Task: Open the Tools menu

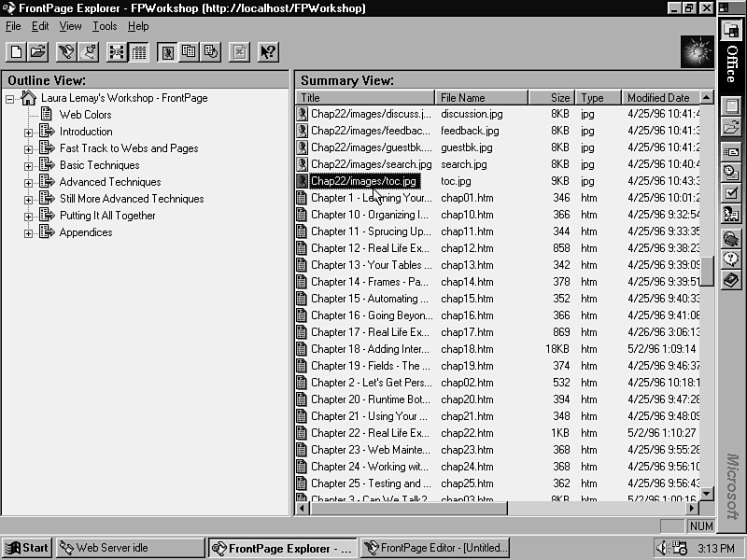Action: tap(105, 26)
